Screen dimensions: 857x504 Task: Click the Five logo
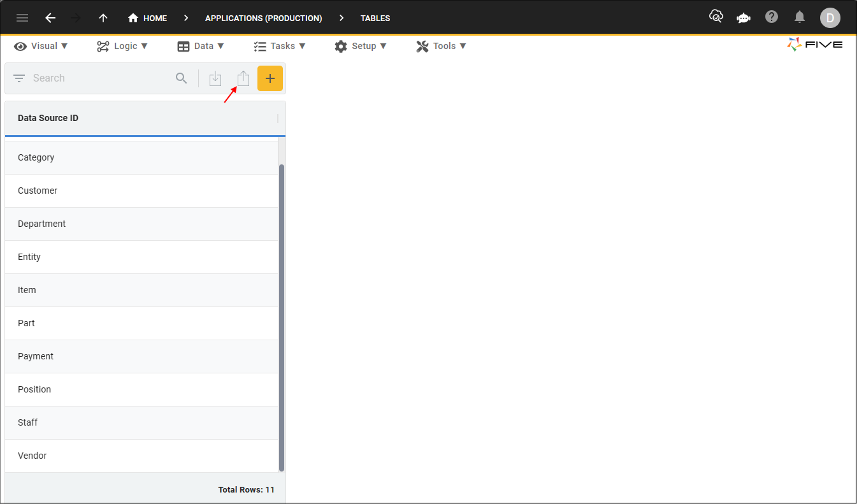[x=815, y=45]
